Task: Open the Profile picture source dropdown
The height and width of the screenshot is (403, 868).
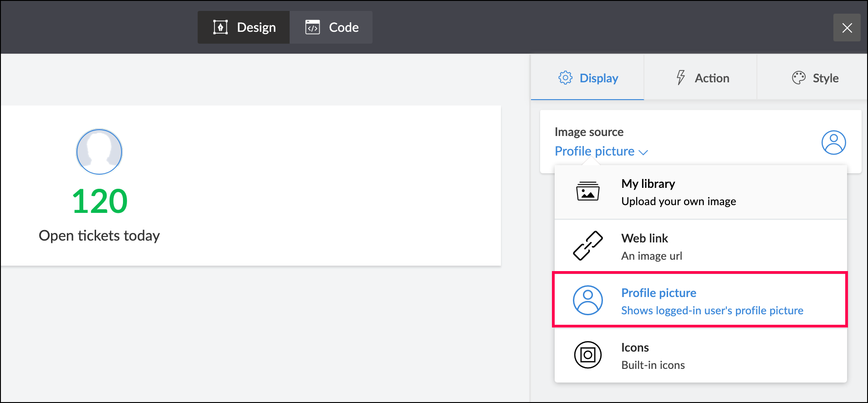Action: pyautogui.click(x=595, y=151)
